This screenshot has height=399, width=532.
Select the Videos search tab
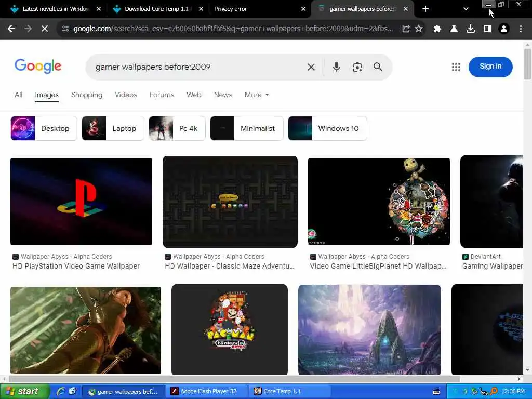tap(126, 95)
